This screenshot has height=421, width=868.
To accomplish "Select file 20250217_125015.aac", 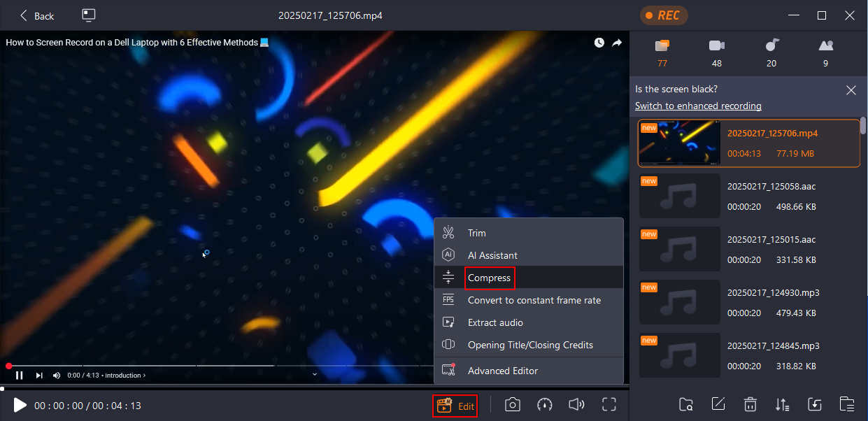I will pyautogui.click(x=749, y=250).
